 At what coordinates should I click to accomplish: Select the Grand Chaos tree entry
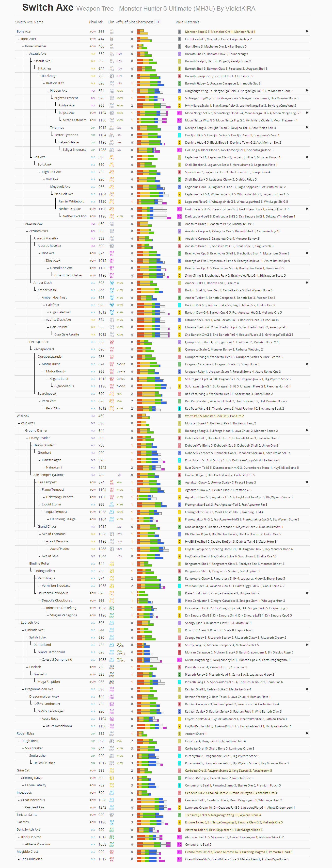coord(47,527)
